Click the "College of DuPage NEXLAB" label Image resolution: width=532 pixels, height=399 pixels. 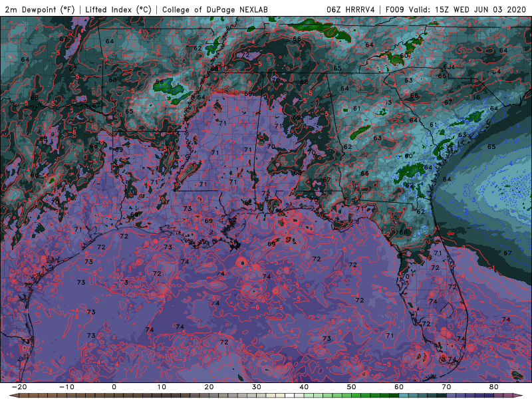[x=215, y=10]
